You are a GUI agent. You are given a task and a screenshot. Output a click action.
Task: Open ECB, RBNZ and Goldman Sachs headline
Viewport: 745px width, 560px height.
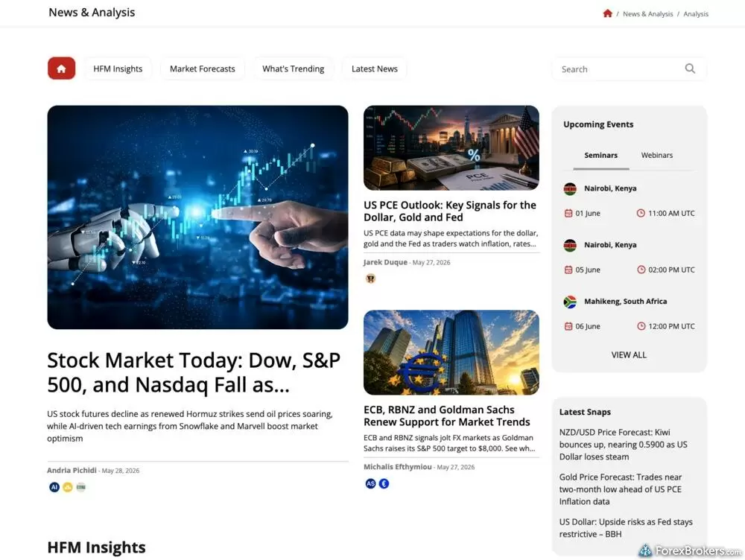pos(446,416)
